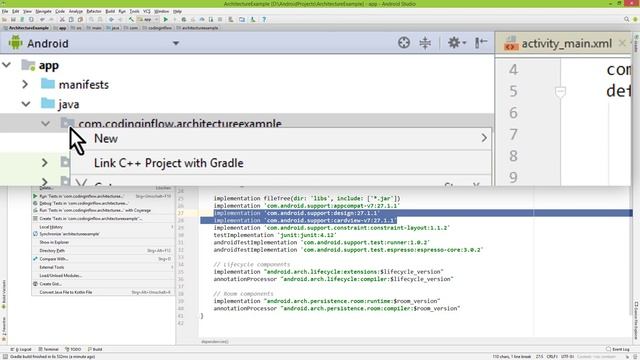Choose New in the context menu

(281, 138)
